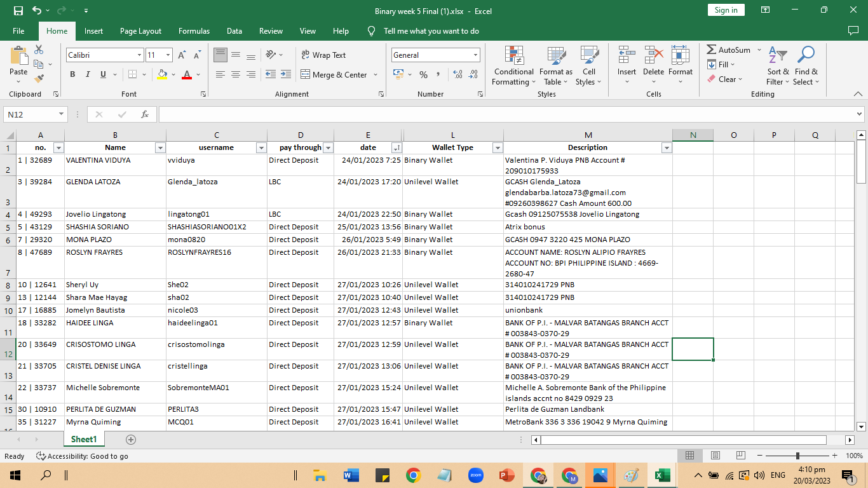This screenshot has height=488, width=868.
Task: Click the zoom slider handle
Action: click(797, 456)
